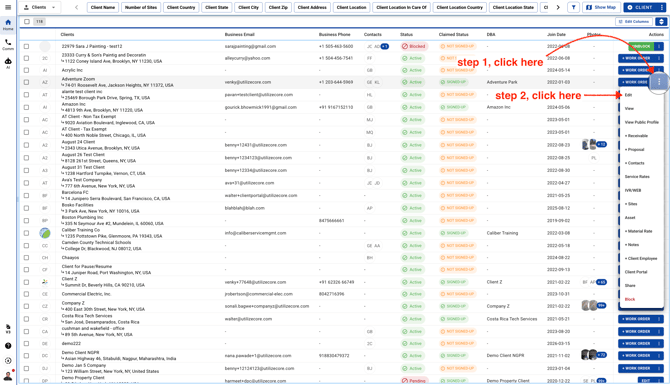Open kebab menu for demo222 row
The image size is (670, 385).
[659, 344]
